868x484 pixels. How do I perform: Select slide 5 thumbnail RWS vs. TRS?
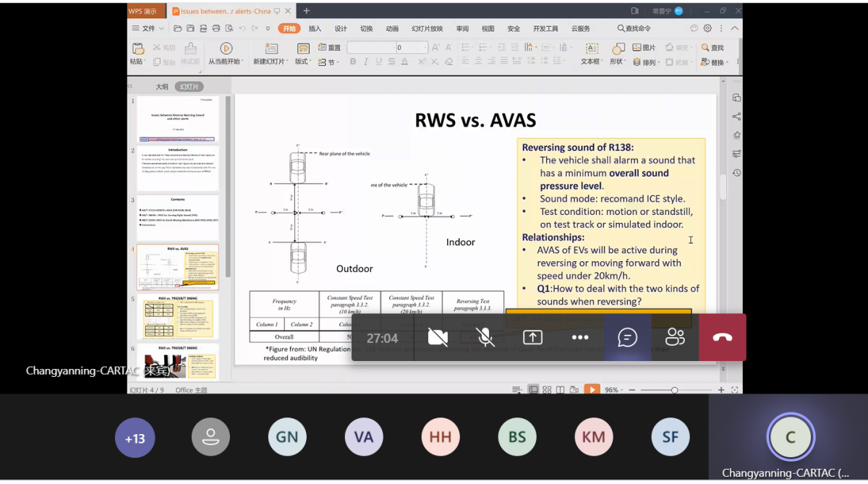click(x=177, y=317)
